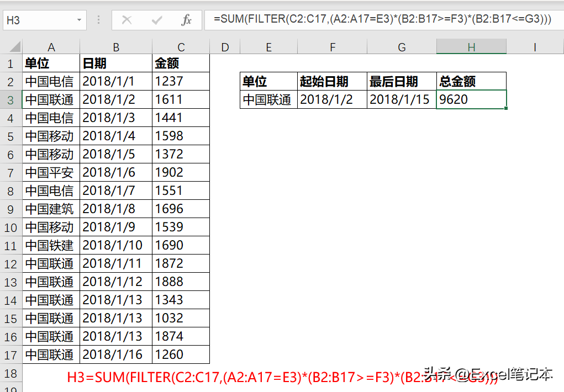564x392 pixels.
Task: Click cell C3 value 1611
Action: [181, 99]
